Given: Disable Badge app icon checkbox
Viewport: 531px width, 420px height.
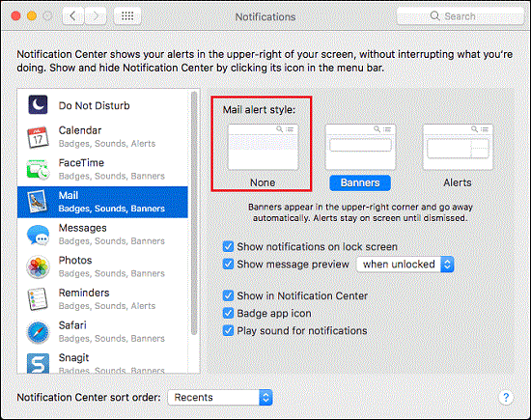Looking at the screenshot, I should point(228,313).
